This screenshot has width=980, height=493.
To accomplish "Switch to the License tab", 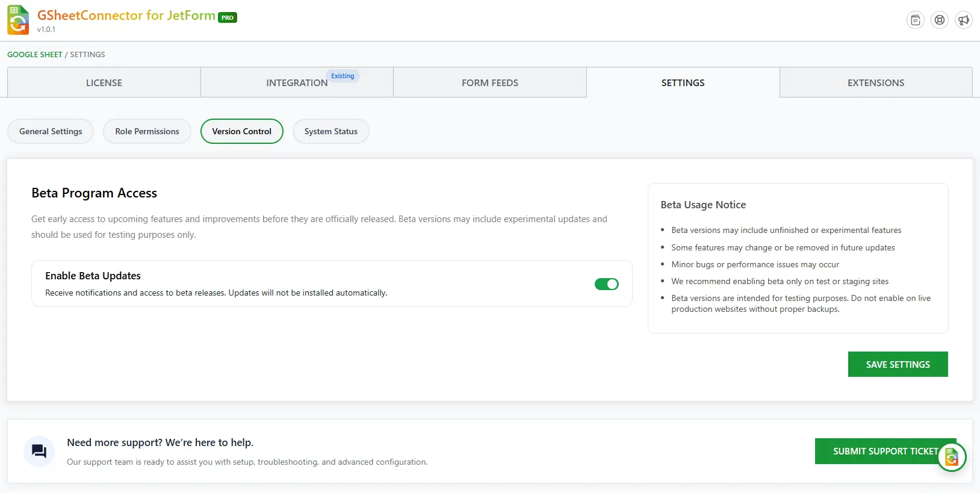I will pyautogui.click(x=104, y=82).
